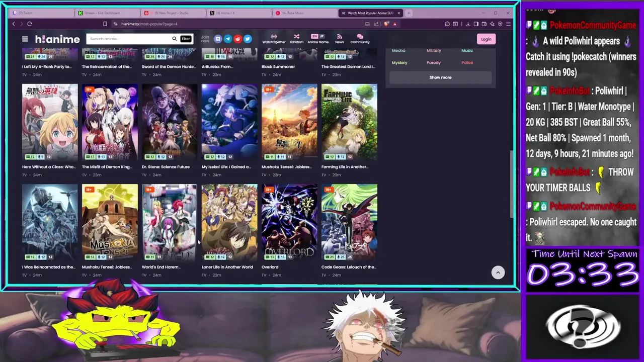Open Black Summoner title link
The width and height of the screenshot is (644, 362).
278,66
